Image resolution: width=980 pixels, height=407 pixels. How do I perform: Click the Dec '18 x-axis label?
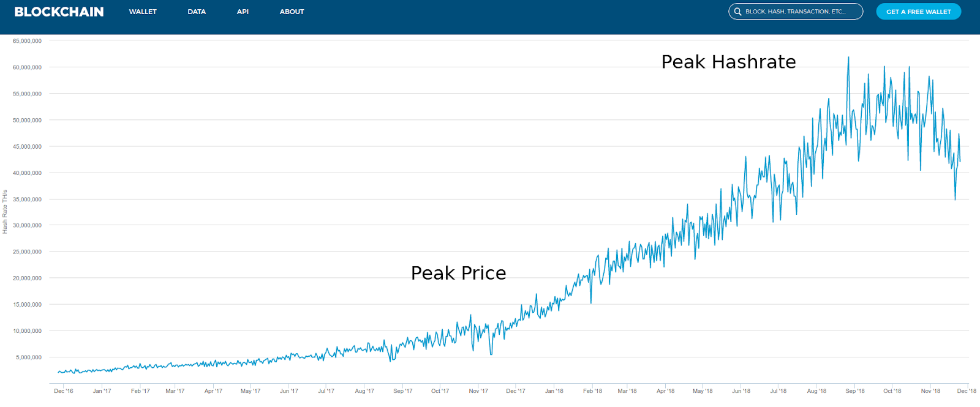pyautogui.click(x=967, y=391)
